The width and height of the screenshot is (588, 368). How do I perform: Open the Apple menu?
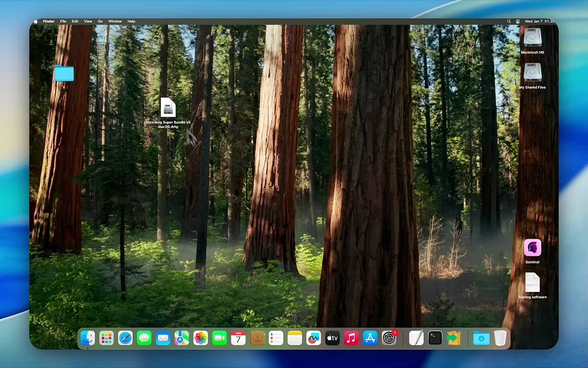tap(36, 21)
